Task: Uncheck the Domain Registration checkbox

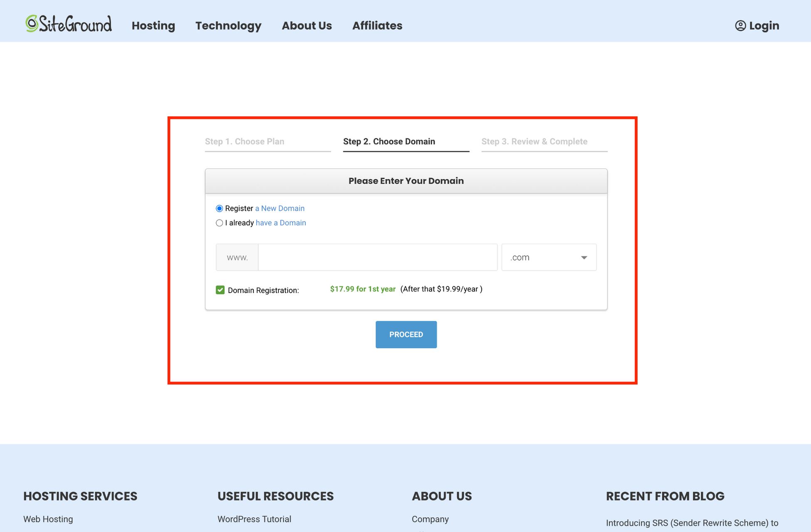Action: point(220,290)
